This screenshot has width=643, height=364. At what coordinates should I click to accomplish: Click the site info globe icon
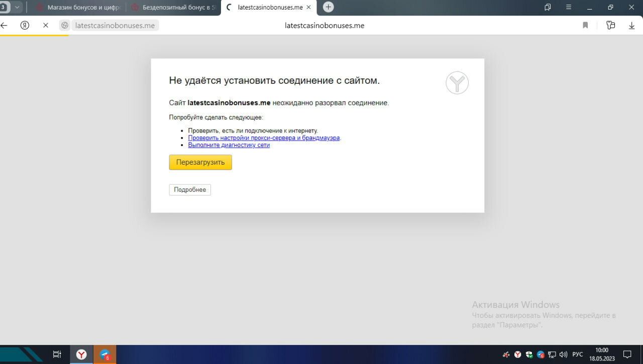click(x=64, y=25)
